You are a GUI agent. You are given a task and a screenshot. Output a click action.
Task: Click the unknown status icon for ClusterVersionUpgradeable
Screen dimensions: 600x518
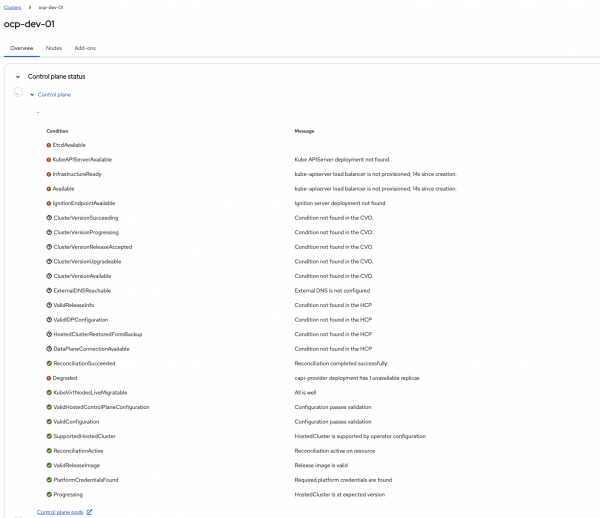point(49,262)
